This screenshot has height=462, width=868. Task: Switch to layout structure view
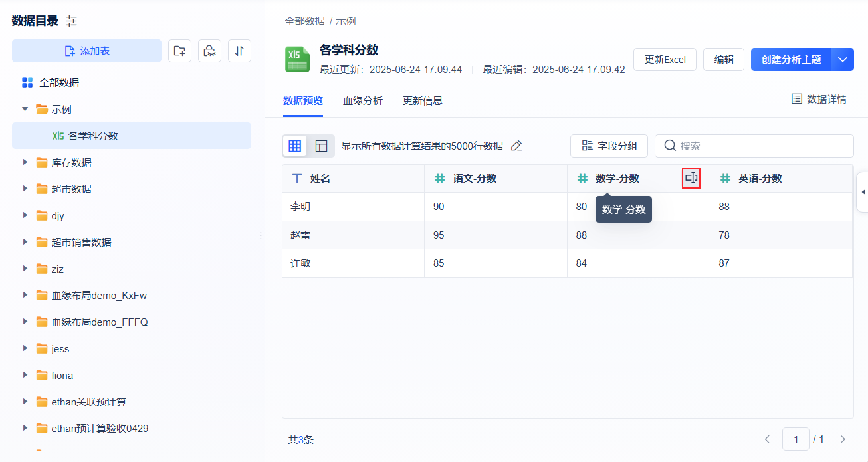[x=321, y=146]
